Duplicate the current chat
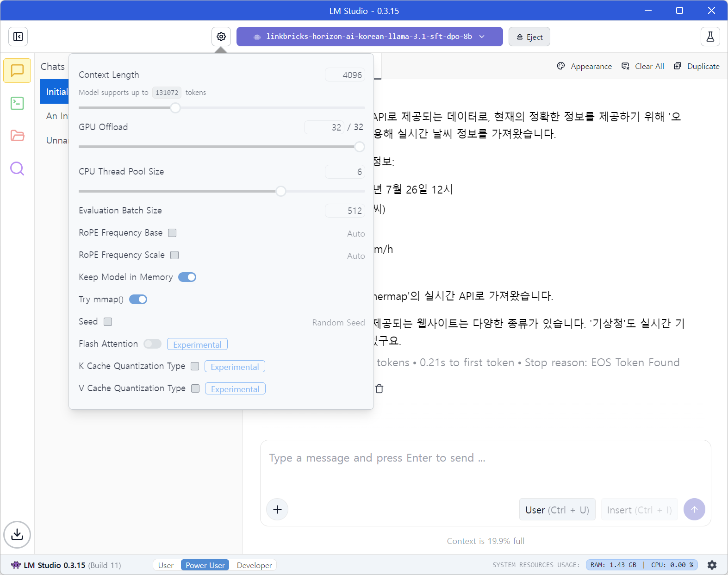 click(697, 66)
